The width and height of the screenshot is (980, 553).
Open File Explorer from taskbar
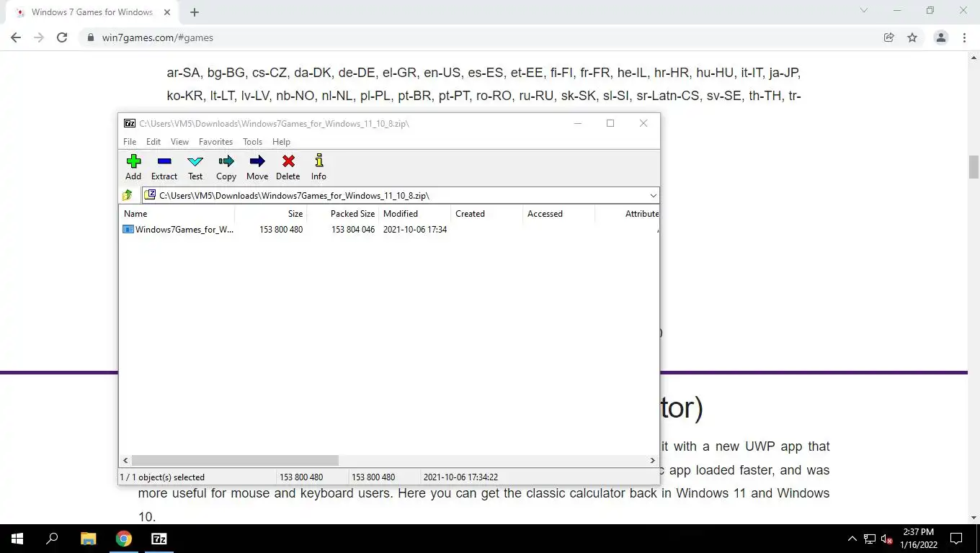(x=88, y=539)
